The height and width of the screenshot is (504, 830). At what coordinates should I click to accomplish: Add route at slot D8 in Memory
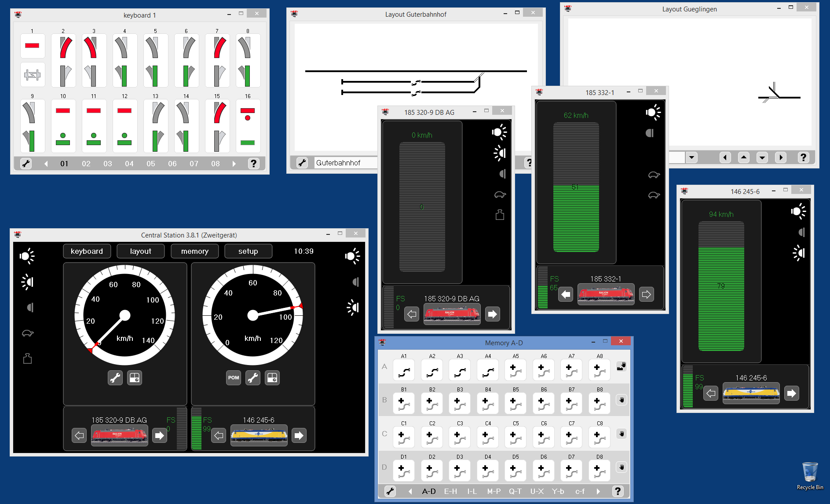[x=600, y=471]
